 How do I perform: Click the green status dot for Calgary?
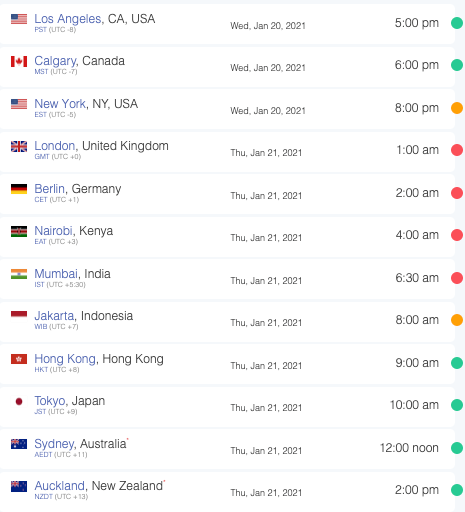pos(457,65)
